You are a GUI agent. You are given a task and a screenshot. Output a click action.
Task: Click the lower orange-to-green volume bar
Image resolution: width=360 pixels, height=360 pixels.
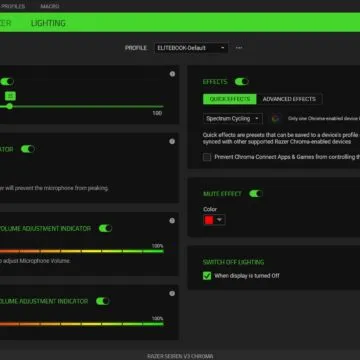[x=82, y=324]
